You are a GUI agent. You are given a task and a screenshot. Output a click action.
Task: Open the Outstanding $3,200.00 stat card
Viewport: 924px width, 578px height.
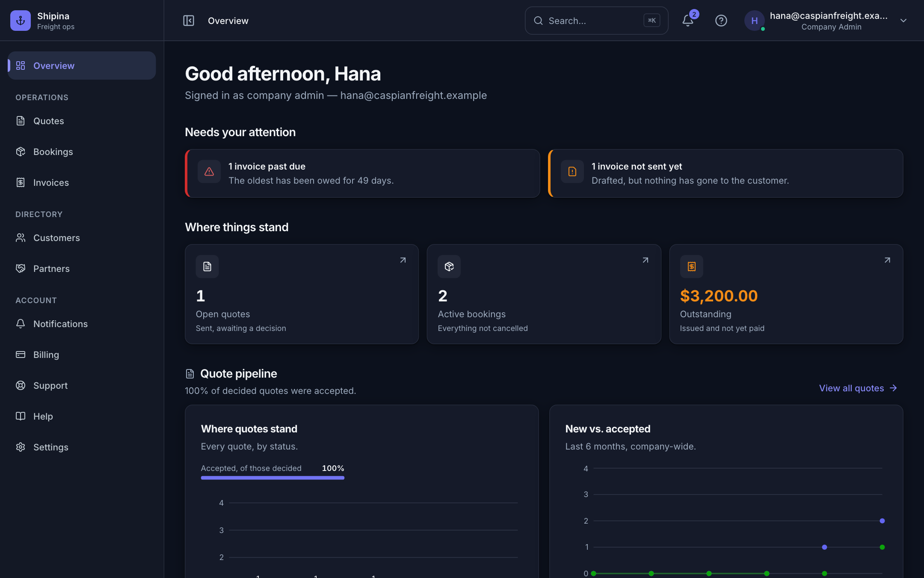pyautogui.click(x=786, y=294)
